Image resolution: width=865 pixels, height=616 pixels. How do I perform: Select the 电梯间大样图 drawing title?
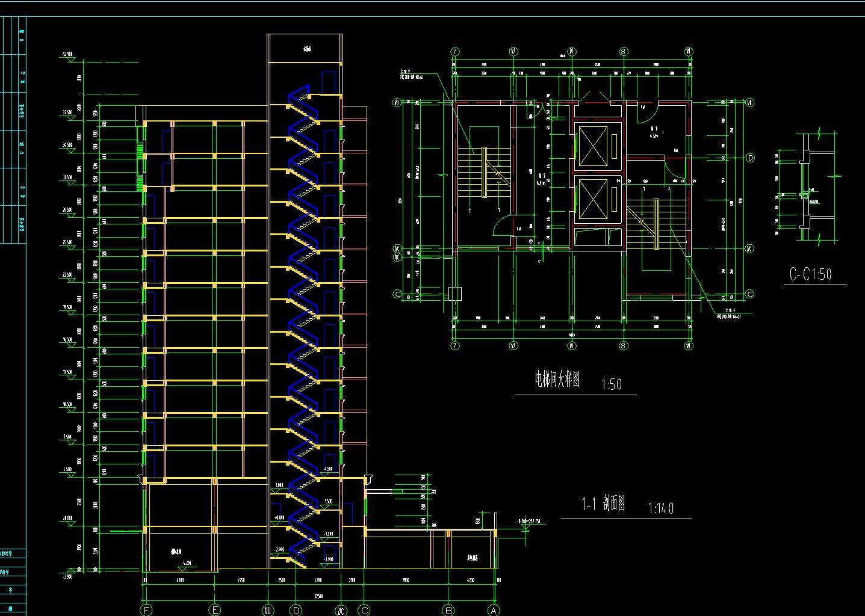pos(557,380)
